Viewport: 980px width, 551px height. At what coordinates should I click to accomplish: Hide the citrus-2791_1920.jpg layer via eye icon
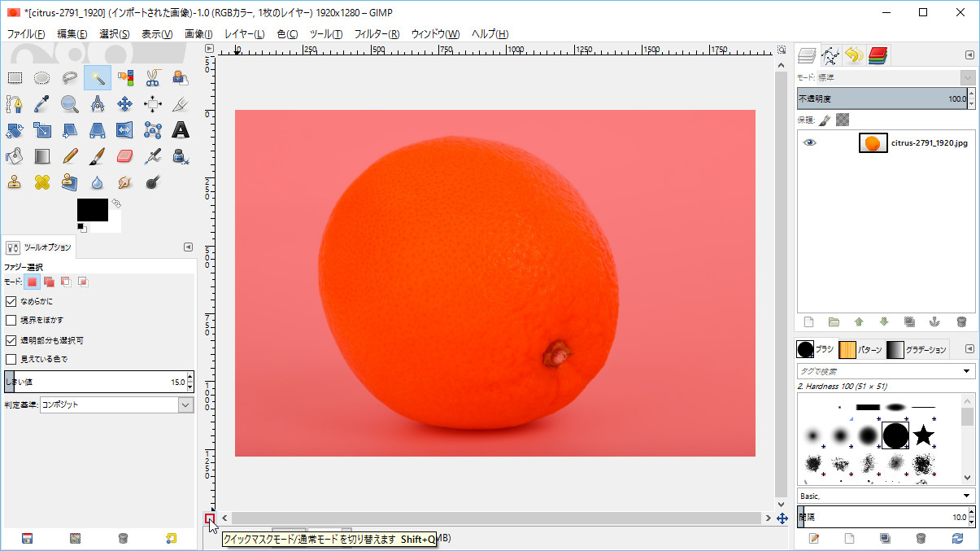[x=809, y=142]
